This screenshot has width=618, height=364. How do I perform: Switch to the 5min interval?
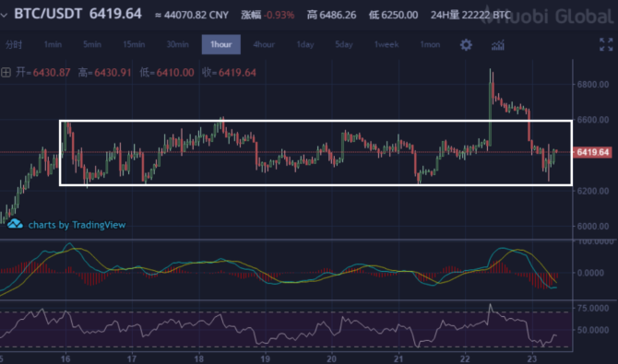click(x=92, y=44)
